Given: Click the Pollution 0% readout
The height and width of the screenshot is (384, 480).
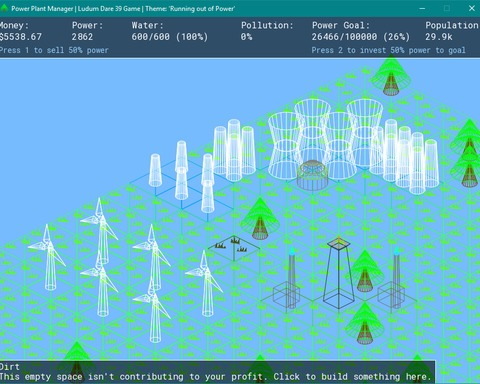Looking at the screenshot, I should pyautogui.click(x=247, y=37).
